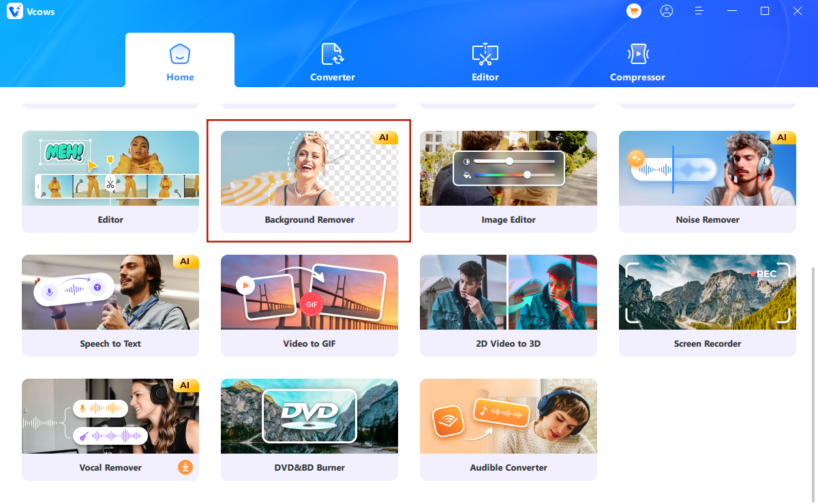Click the Background Remover label

pos(309,220)
